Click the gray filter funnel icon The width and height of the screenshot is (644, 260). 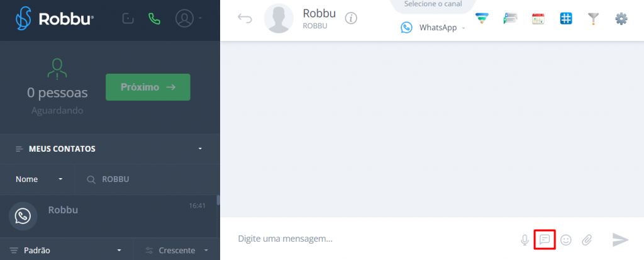pos(594,18)
